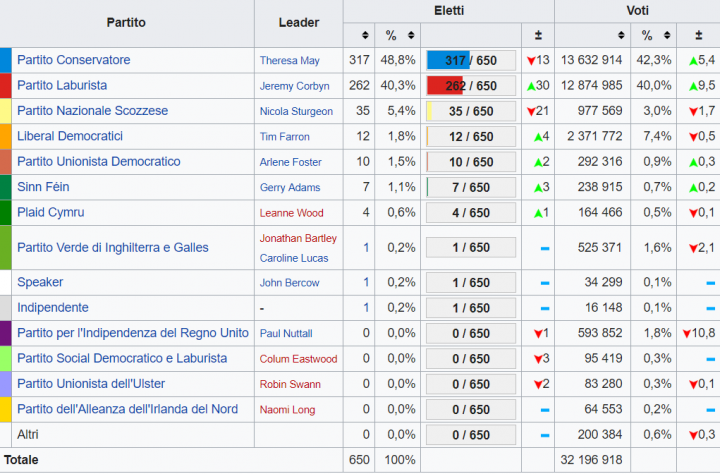Image resolution: width=720 pixels, height=474 pixels.
Task: Open the Theresa May leader link
Action: (x=290, y=61)
